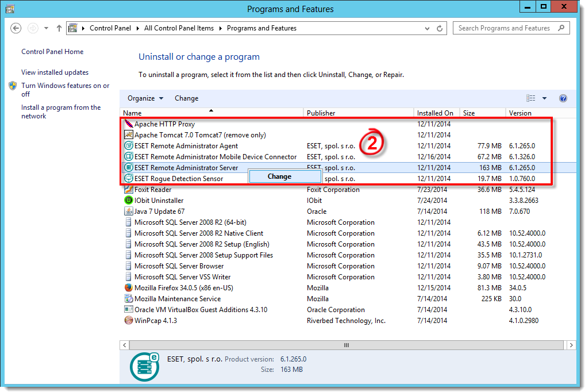Click the version 3.3.8.2663 cell

[524, 200]
